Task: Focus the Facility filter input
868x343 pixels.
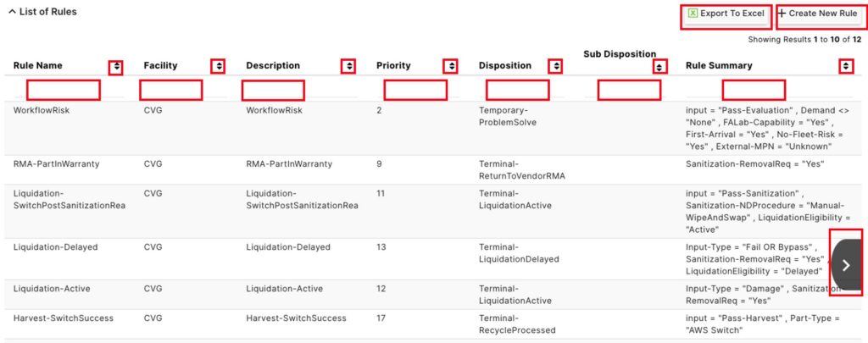Action: 171,90
